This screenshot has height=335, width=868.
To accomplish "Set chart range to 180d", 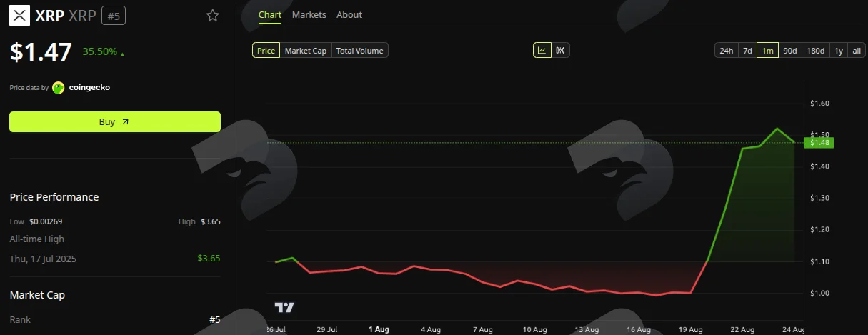I will click(x=815, y=51).
